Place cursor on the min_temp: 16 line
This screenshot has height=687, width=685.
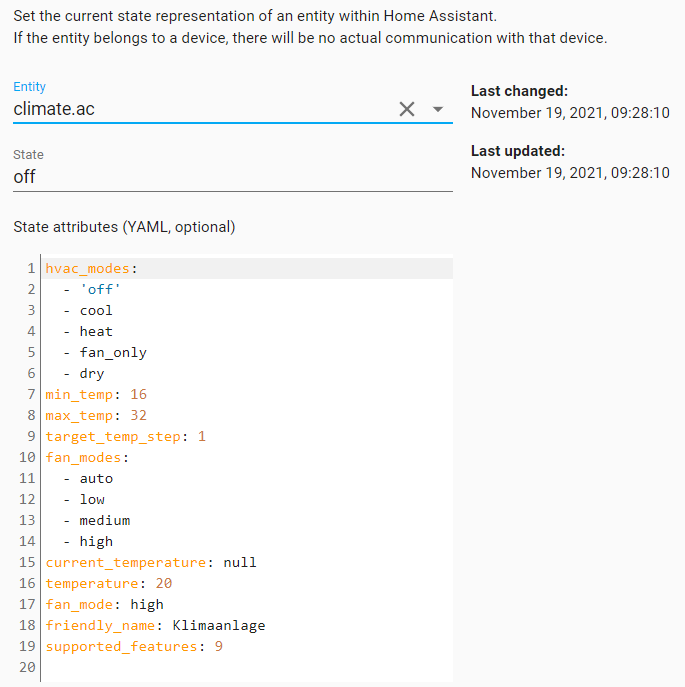point(96,394)
